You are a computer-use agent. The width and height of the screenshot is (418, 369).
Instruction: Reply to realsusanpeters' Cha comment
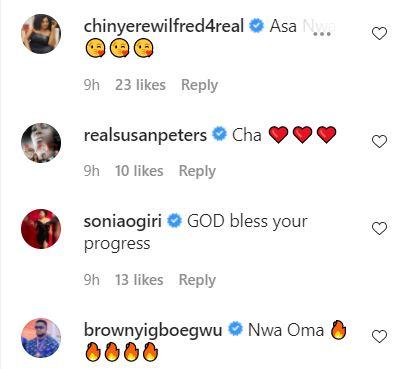197,171
